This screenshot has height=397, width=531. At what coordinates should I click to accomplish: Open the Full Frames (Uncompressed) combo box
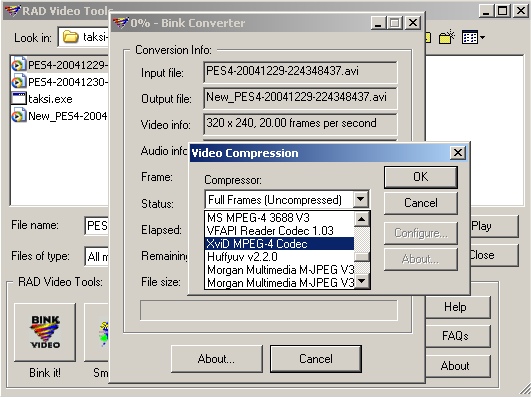pos(287,200)
